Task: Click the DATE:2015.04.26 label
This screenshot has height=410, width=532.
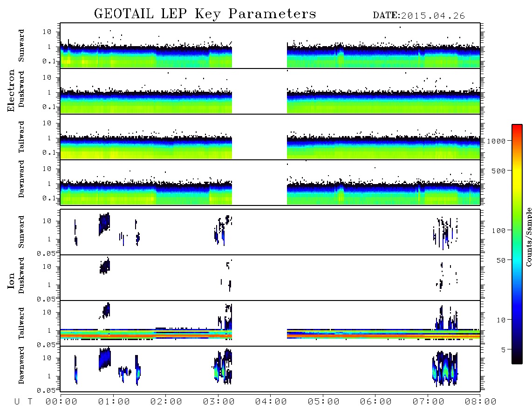Action: pyautogui.click(x=419, y=16)
